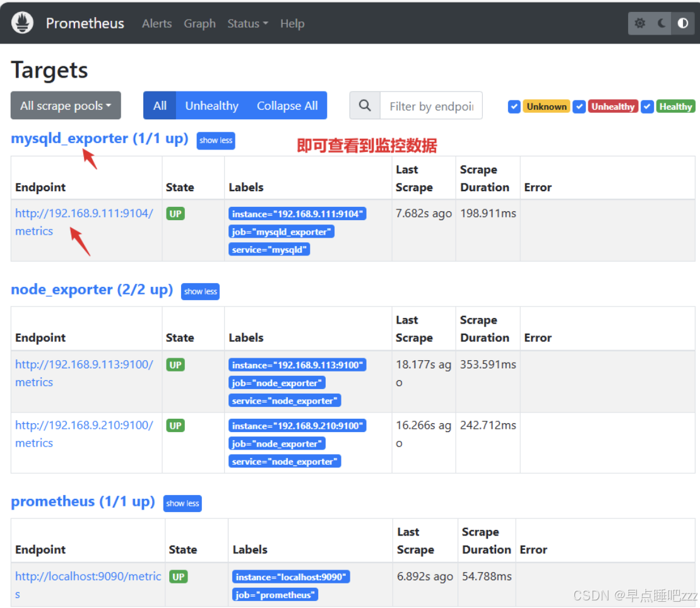The height and width of the screenshot is (608, 700).
Task: Open the Alerts page
Action: tap(157, 23)
